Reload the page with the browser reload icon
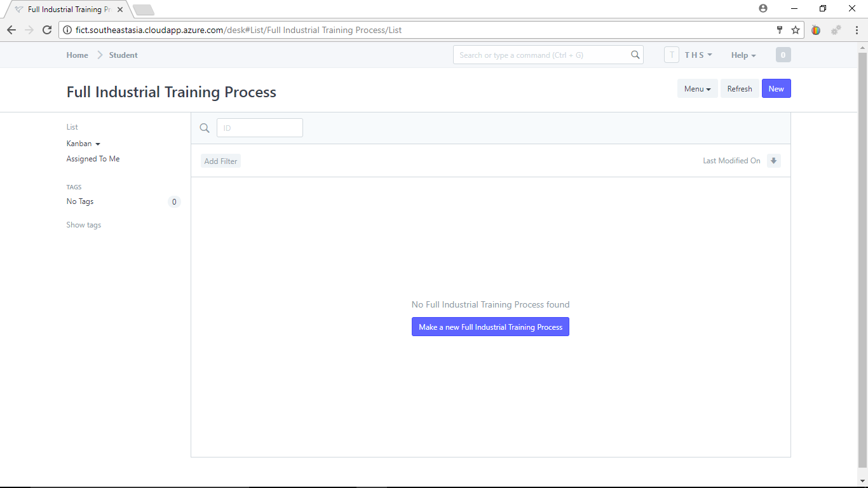 click(46, 30)
